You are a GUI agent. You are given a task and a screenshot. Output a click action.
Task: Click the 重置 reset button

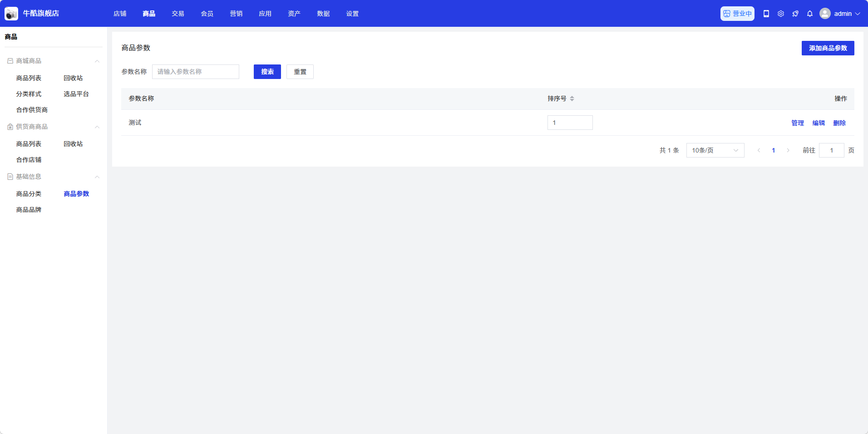tap(300, 72)
